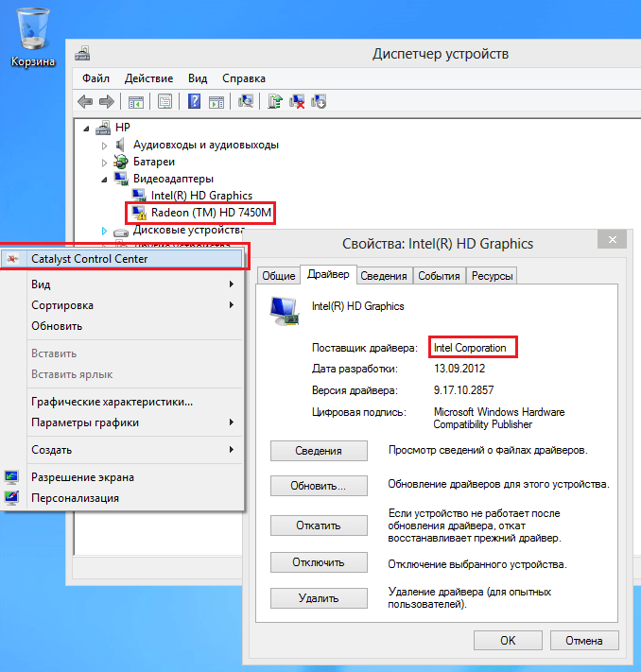Click the drive icon beside Дисковые устройства
Image resolution: width=641 pixels, height=672 pixels.
coord(121,233)
